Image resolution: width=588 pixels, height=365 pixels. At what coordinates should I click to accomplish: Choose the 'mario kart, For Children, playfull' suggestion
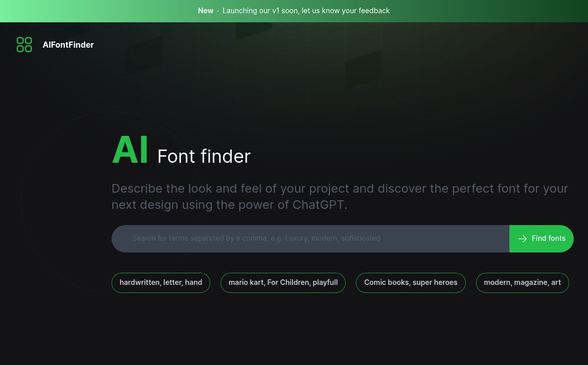(283, 282)
